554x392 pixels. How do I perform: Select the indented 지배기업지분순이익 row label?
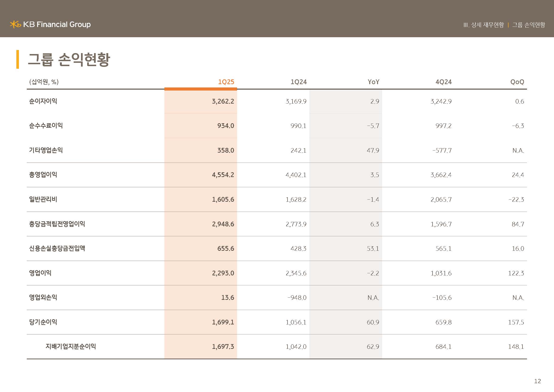[x=71, y=346]
